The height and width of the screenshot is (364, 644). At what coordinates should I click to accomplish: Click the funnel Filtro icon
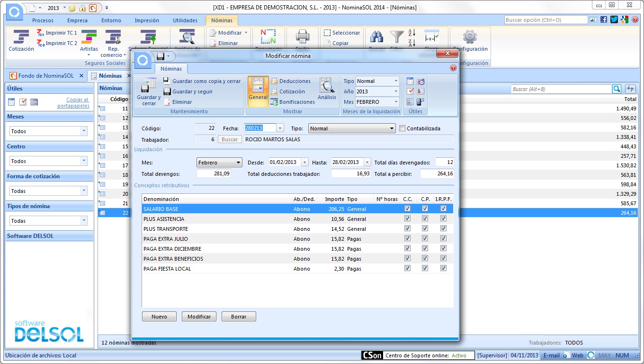tap(396, 37)
